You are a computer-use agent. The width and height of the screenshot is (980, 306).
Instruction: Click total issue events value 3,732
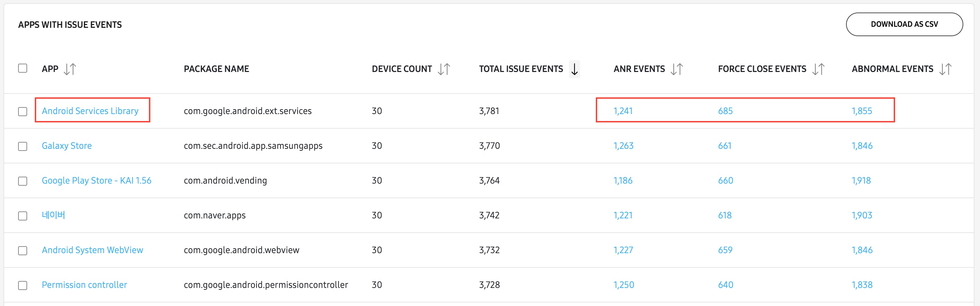(489, 250)
